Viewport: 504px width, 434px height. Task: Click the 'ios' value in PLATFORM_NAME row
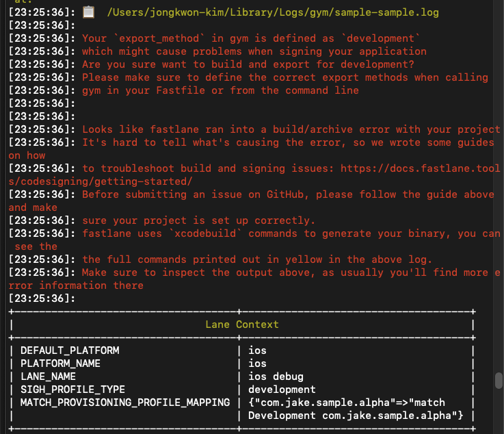(257, 363)
